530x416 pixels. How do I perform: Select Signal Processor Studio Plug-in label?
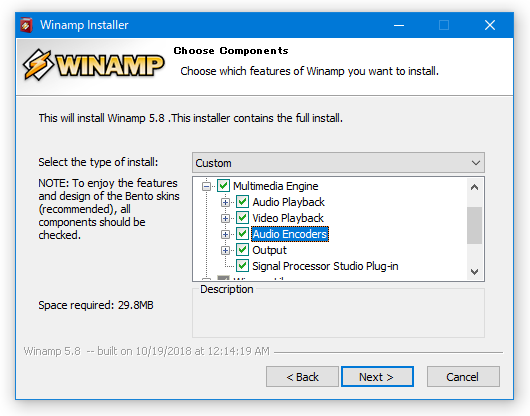tap(325, 266)
